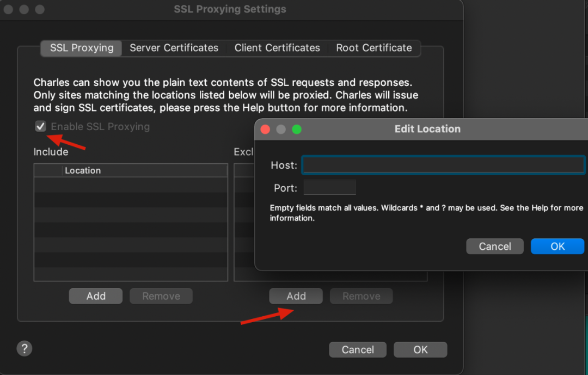
Task: Click Cancel in SSL Proxying Settings window
Action: 358,349
